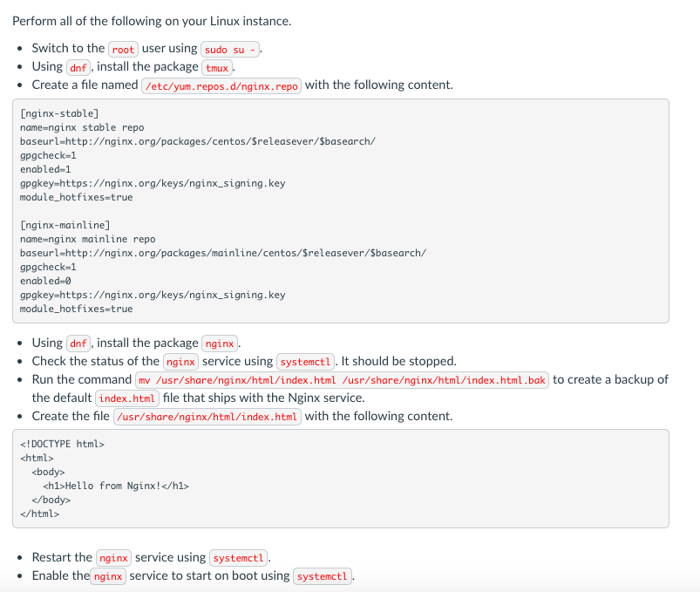Click the '<body>' opening tag line
700x592 pixels.
tap(48, 473)
